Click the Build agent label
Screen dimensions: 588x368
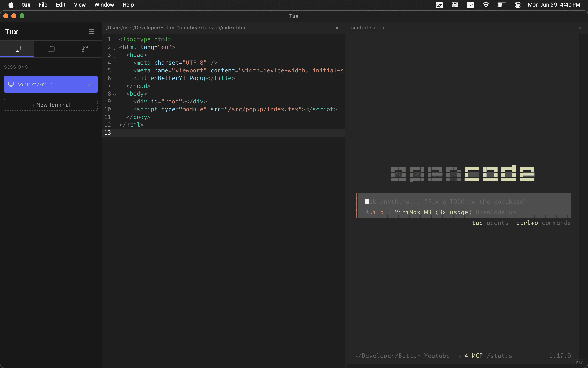374,212
